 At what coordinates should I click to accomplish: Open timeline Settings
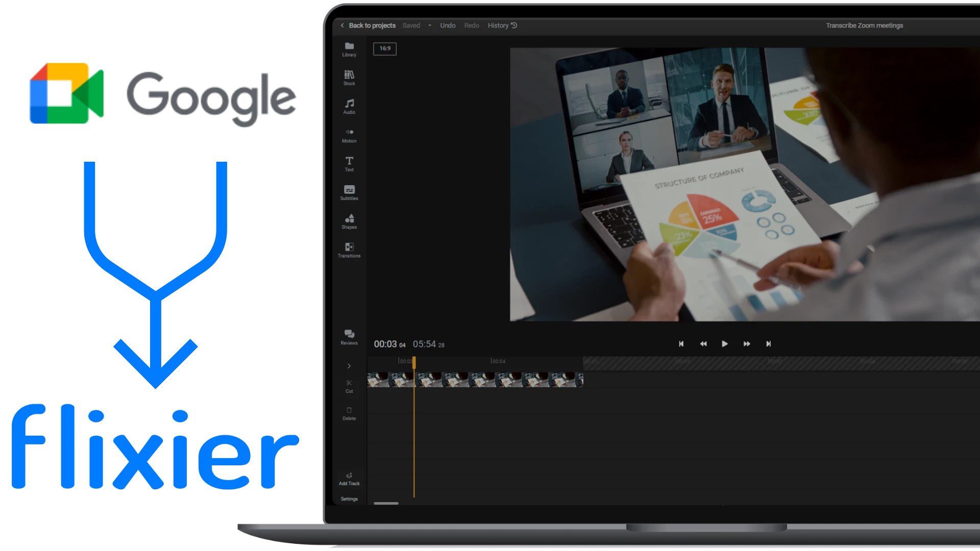pos(349,499)
